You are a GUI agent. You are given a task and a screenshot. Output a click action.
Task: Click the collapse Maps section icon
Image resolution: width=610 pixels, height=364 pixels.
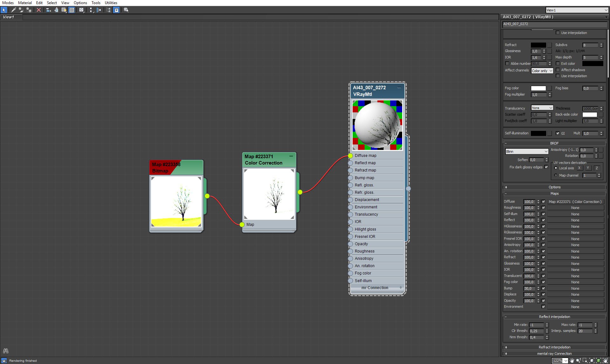pyautogui.click(x=505, y=193)
